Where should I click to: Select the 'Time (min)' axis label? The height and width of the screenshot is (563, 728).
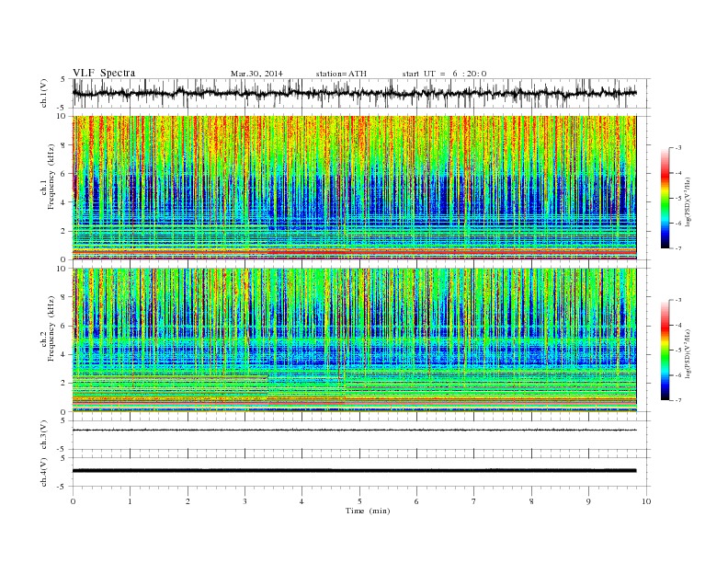click(x=368, y=511)
